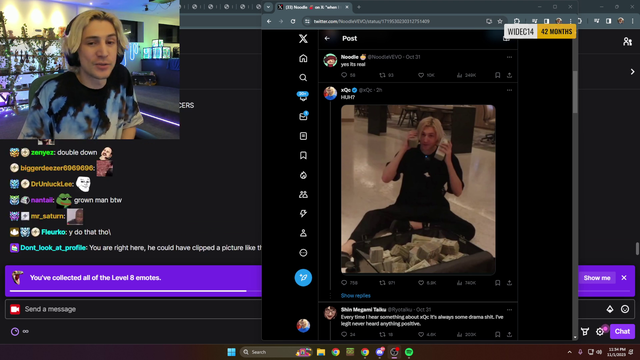This screenshot has width=640, height=360.
Task: Close the Noodle on X tab
Action: pos(347,7)
